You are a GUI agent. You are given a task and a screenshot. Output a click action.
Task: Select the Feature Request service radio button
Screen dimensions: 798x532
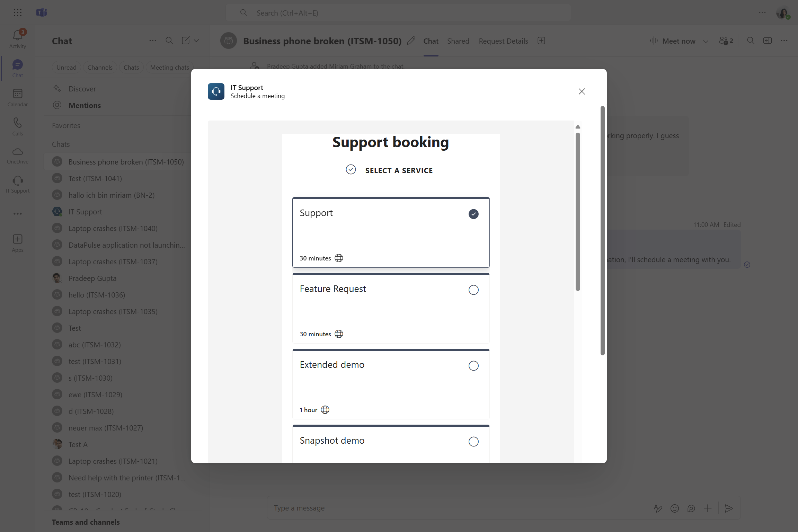tap(473, 290)
